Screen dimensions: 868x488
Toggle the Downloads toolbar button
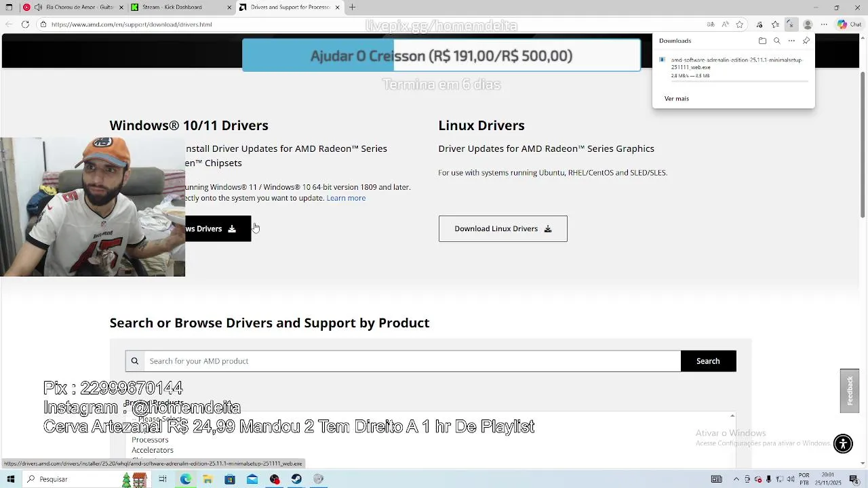pos(791,24)
